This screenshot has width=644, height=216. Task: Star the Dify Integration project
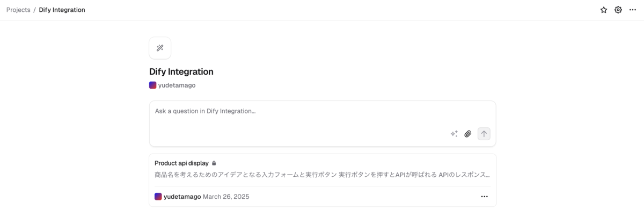[x=604, y=10]
